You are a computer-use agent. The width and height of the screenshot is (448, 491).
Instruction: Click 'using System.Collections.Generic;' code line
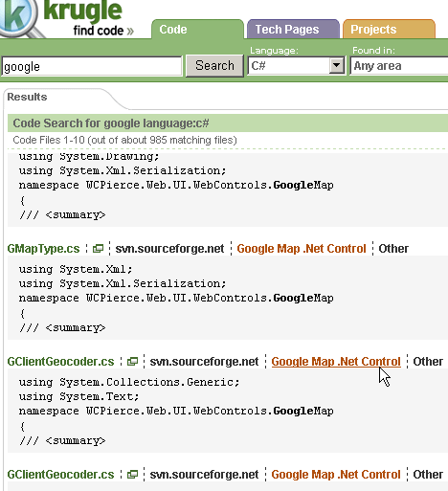point(129,382)
